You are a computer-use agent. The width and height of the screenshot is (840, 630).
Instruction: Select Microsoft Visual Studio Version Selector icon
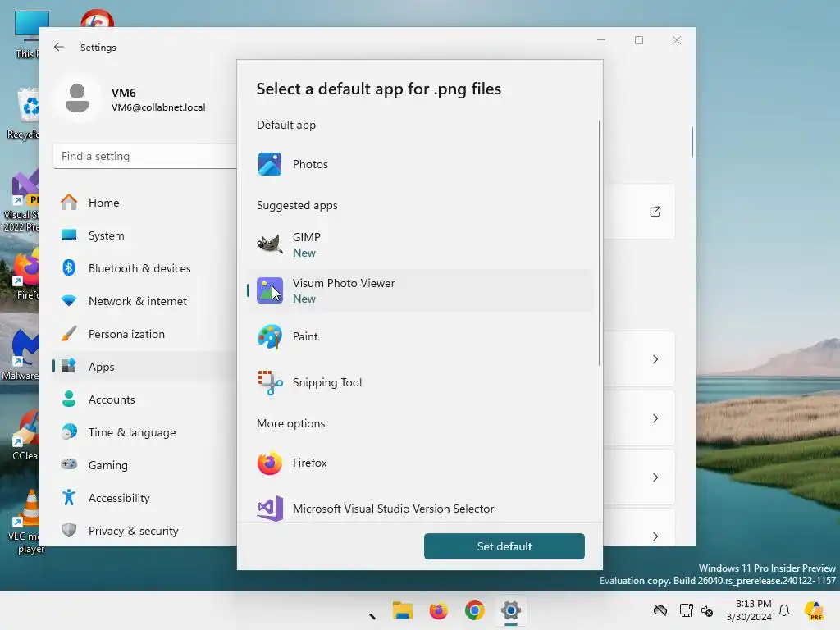(270, 509)
